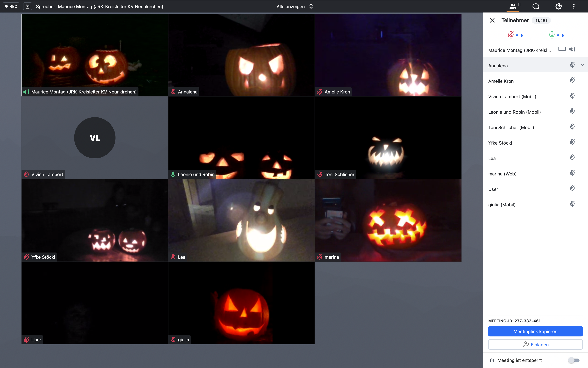Click muted mic icon on Toni Schlicher's tile

320,174
